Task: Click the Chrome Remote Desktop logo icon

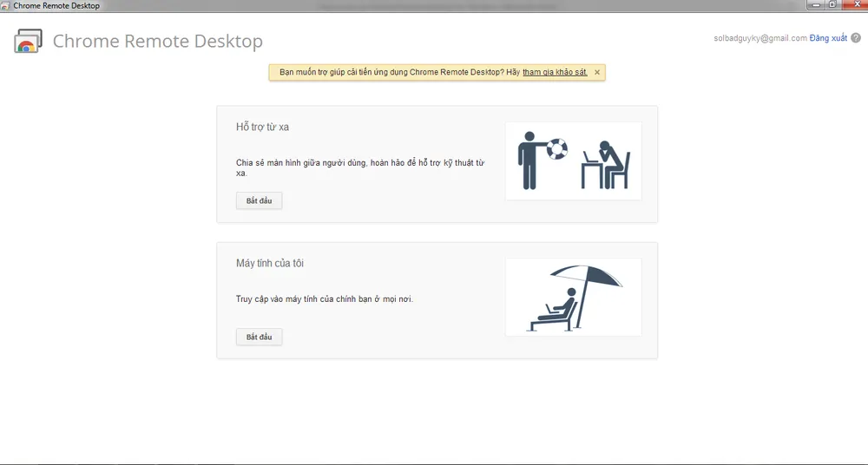Action: click(28, 42)
